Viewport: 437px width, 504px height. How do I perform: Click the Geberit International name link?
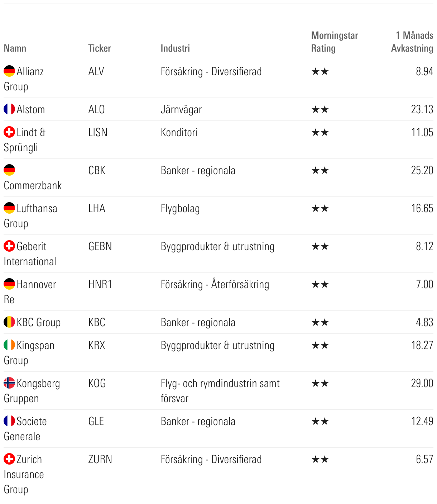tap(32, 247)
